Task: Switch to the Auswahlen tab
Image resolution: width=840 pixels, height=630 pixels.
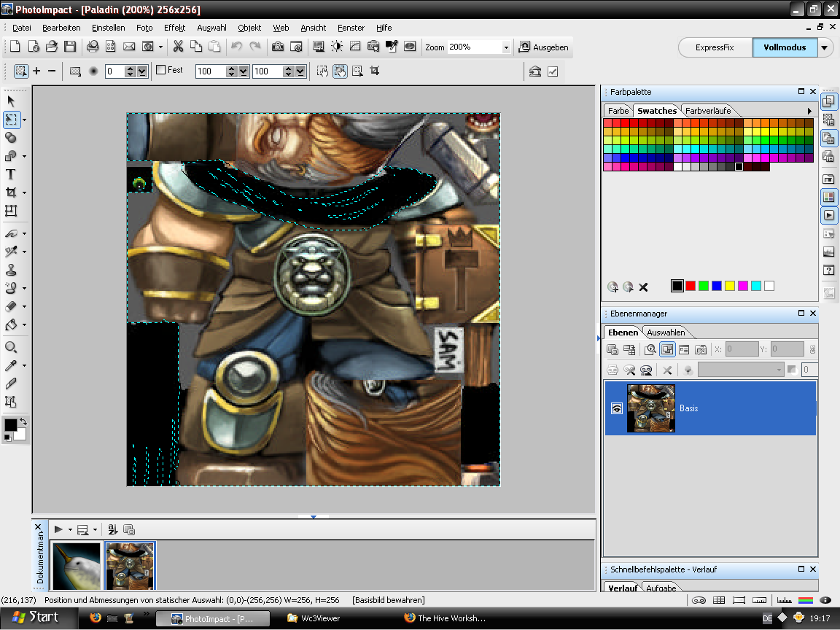Action: [666, 332]
